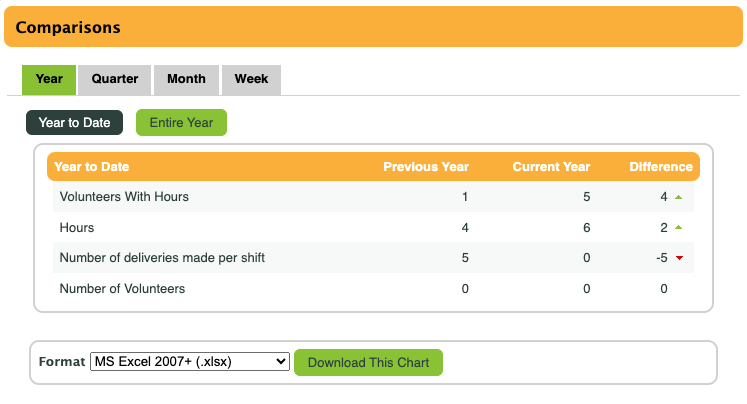Open the Month comparison tab
The height and width of the screenshot is (404, 747).
(x=187, y=79)
